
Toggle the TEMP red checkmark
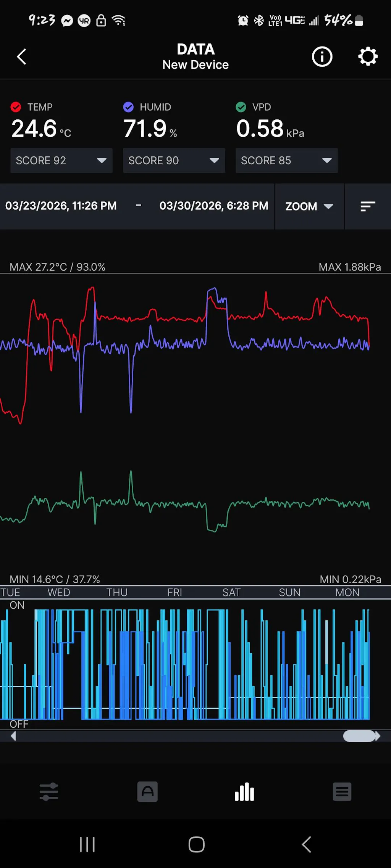click(16, 107)
